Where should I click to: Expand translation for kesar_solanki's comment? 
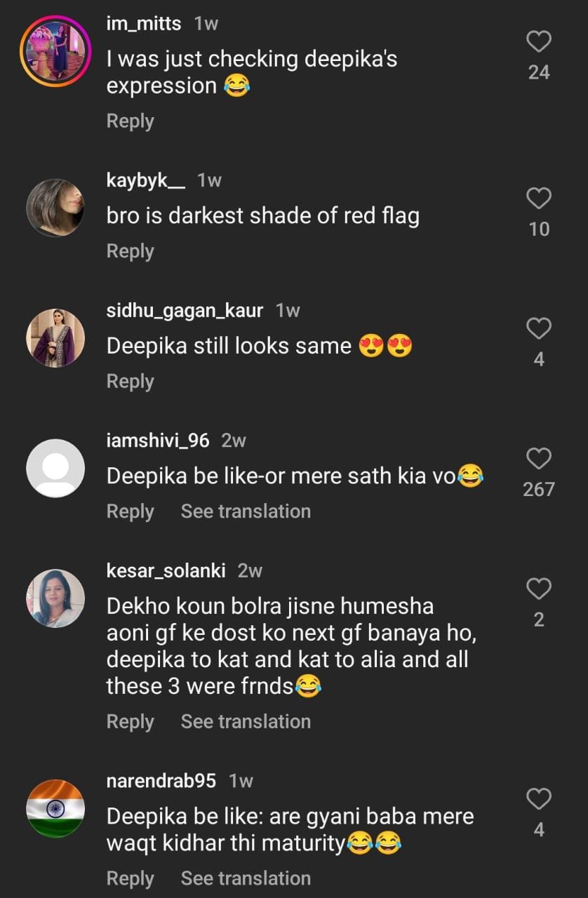pos(246,721)
